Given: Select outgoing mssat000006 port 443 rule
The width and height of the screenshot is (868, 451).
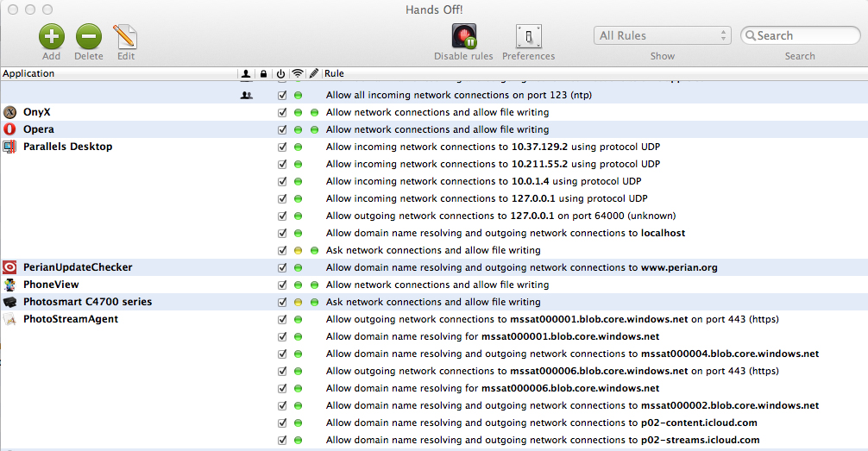Looking at the screenshot, I should coord(552,371).
